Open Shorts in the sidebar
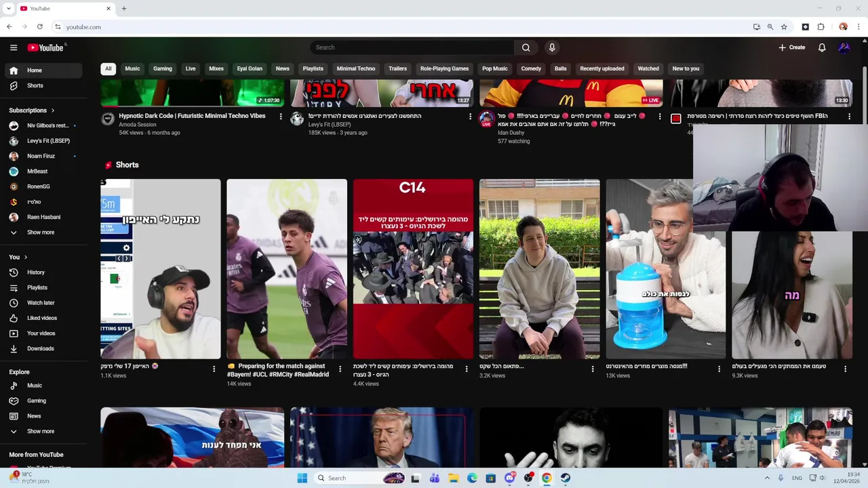This screenshot has height=488, width=868. (x=43, y=85)
